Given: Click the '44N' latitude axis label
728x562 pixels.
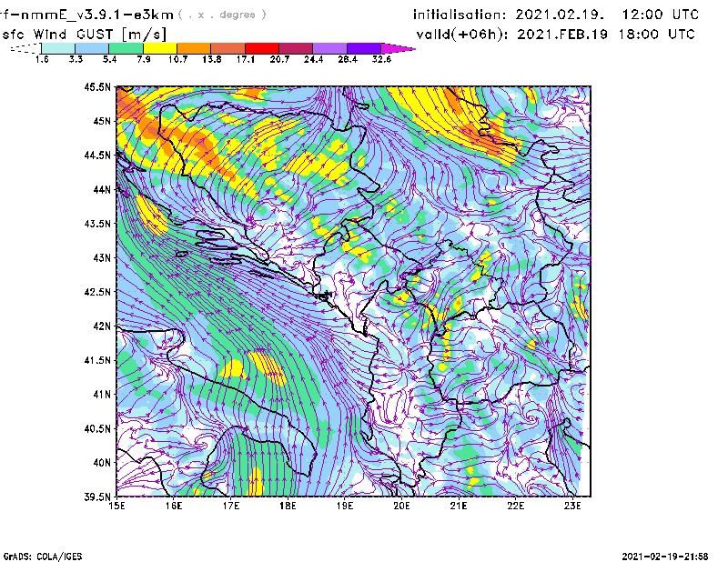Looking at the screenshot, I should (x=102, y=189).
